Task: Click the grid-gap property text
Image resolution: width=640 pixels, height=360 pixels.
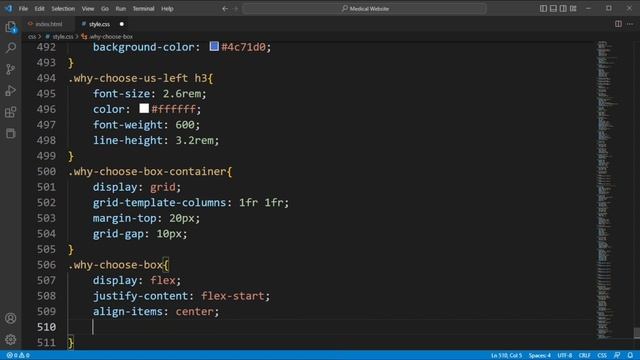Action: tap(118, 234)
